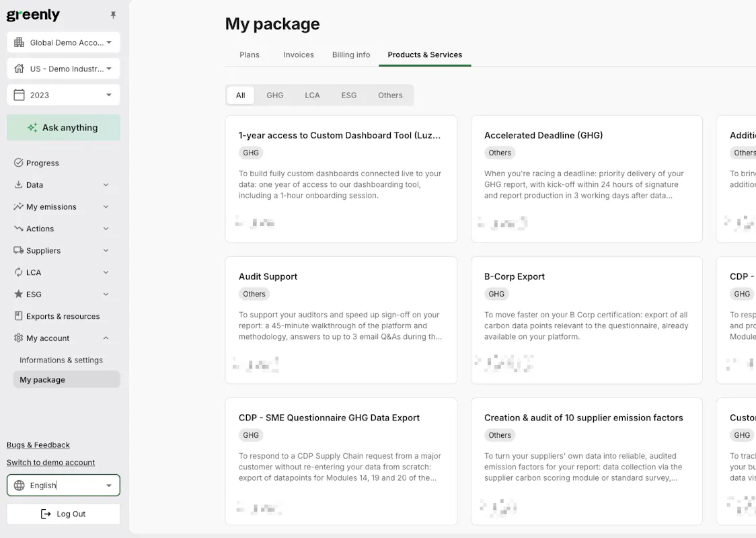Open the 1-year access to Custom Dashboard Tool card
The height and width of the screenshot is (538, 756).
341,179
